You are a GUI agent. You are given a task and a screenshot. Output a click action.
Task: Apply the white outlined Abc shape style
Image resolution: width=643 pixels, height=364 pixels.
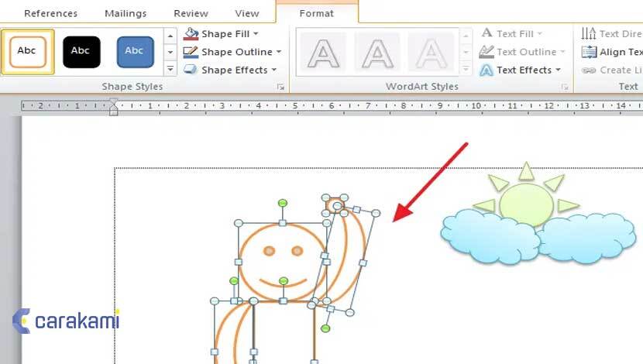pyautogui.click(x=27, y=52)
